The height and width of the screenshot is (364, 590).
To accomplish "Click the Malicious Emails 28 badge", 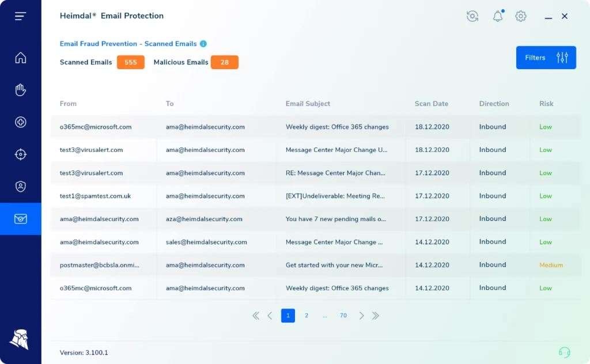I will (x=225, y=62).
